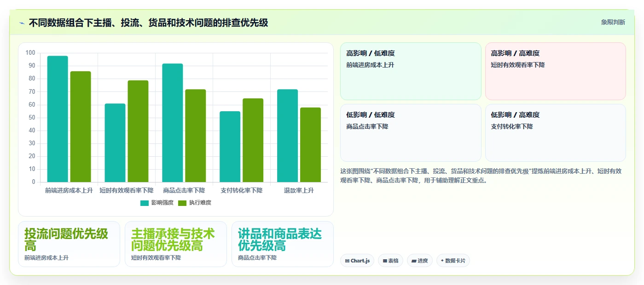The image size is (644, 285).
Task: Click the summary paragraph below quadrants
Action: [481, 176]
